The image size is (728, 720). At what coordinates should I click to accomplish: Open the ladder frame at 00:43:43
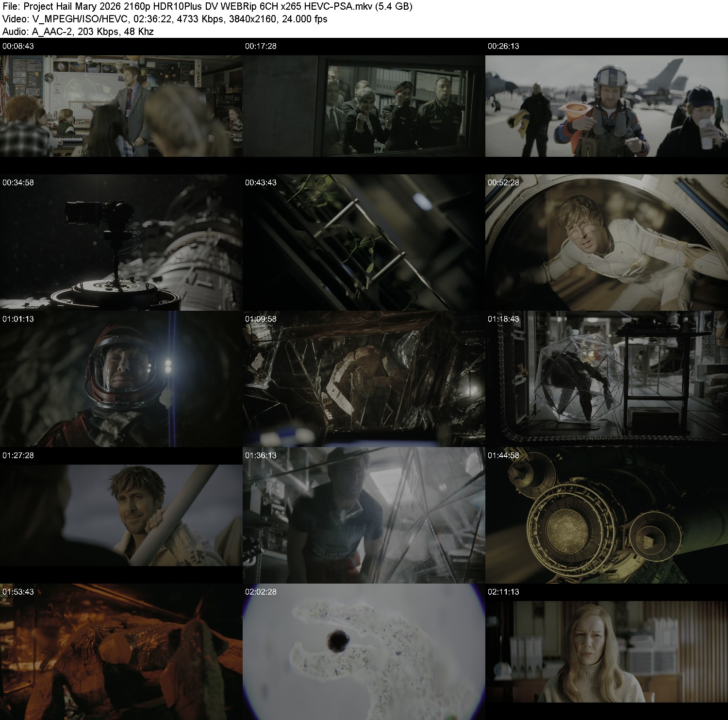tap(364, 243)
